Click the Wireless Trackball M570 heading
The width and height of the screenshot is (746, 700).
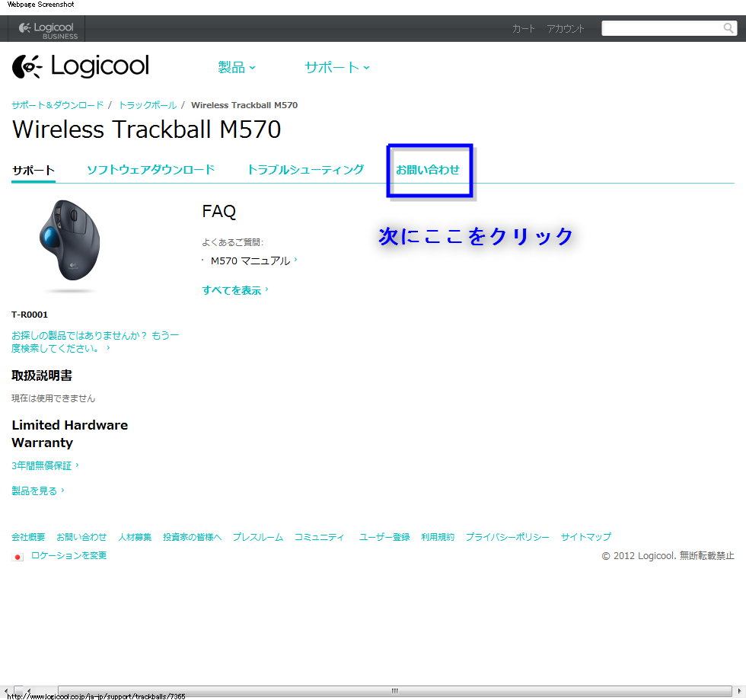[x=146, y=129]
